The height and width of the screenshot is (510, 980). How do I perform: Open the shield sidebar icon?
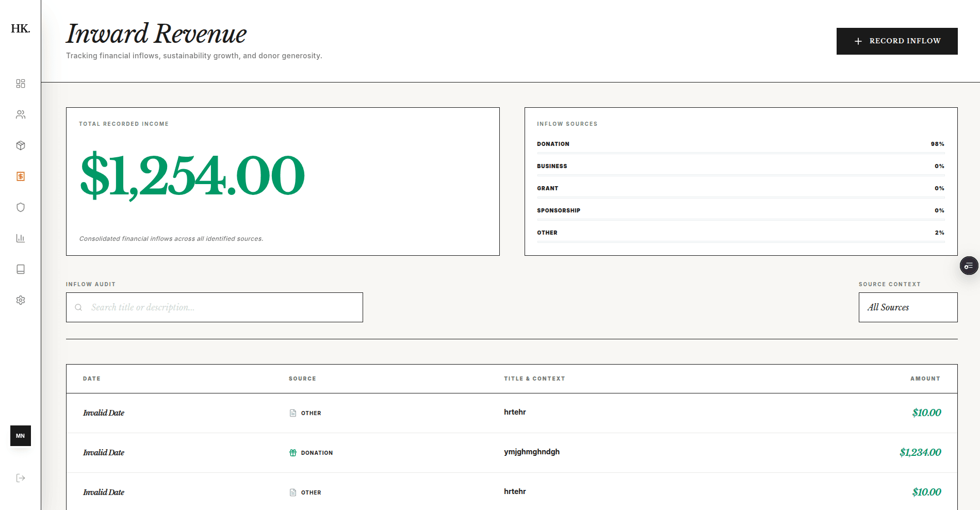21,207
